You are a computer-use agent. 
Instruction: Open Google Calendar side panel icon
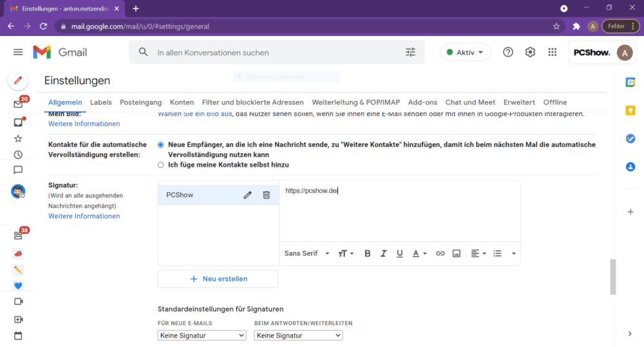[x=630, y=82]
